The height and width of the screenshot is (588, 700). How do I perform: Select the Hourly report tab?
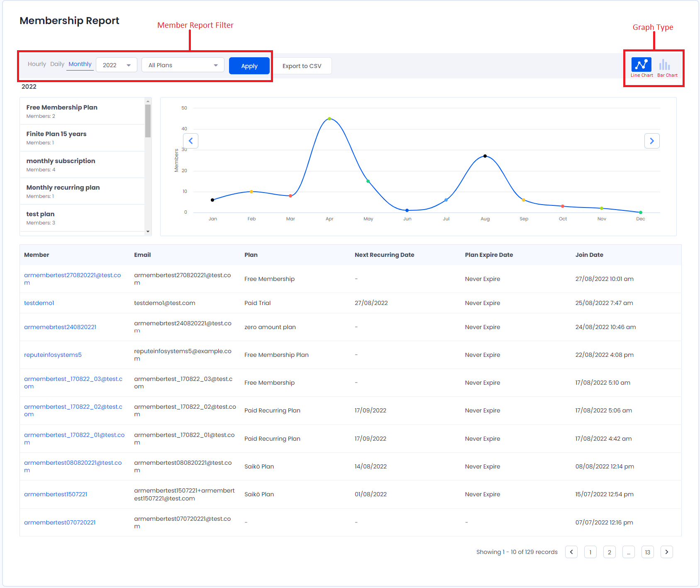pos(37,64)
